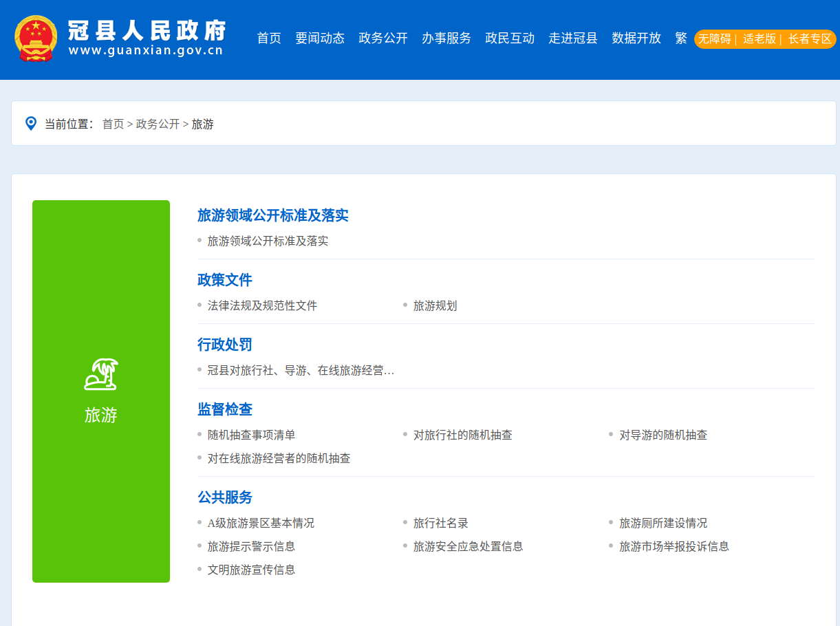Image resolution: width=840 pixels, height=626 pixels.
Task: Open 对在线旅游经营者的随机抽查
Action: coord(279,459)
